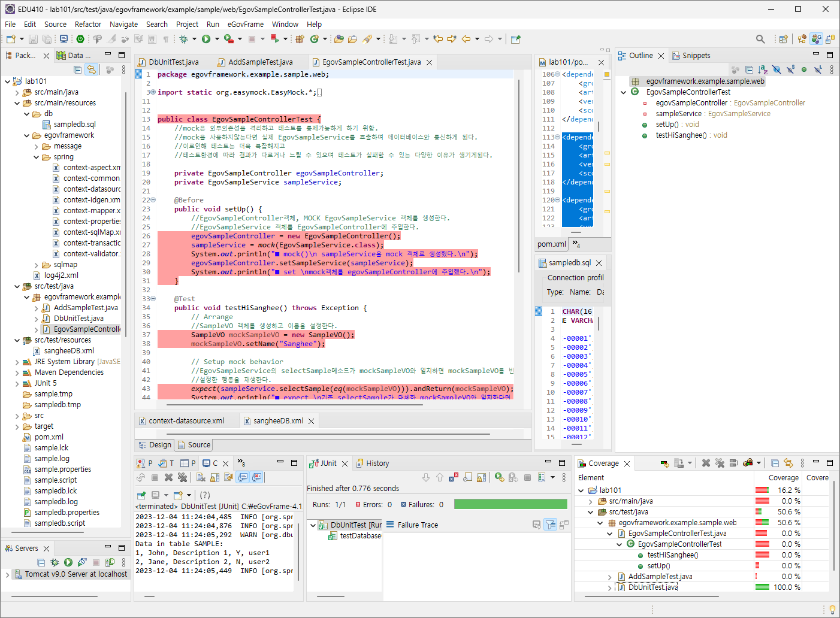
Task: Click the green Run button in the toolbar
Action: (x=206, y=39)
